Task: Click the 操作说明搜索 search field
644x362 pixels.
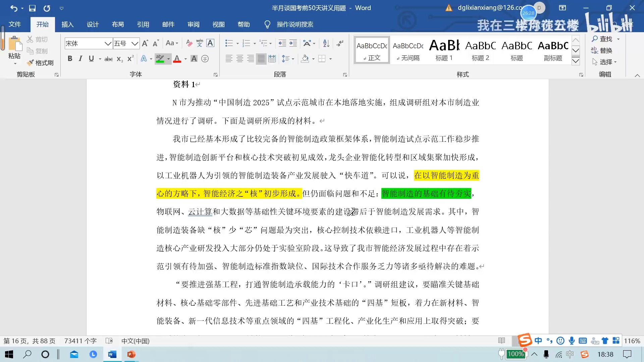Action: point(295,24)
